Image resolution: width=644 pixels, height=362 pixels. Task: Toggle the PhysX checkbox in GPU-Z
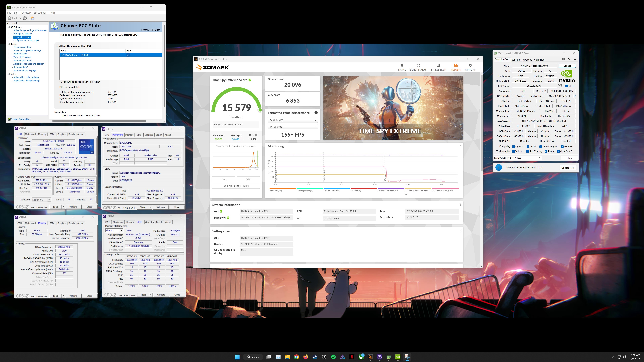[546, 151]
